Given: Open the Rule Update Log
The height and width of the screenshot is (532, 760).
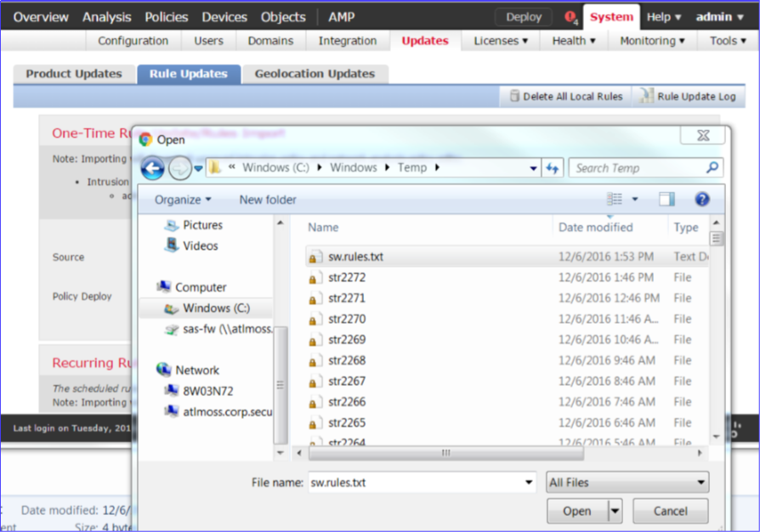Looking at the screenshot, I should pos(689,96).
